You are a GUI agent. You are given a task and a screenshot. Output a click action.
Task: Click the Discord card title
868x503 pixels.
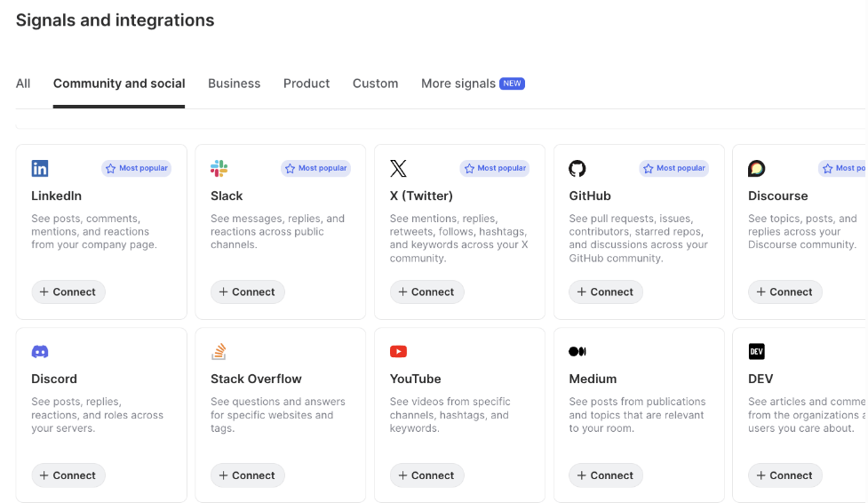point(54,379)
